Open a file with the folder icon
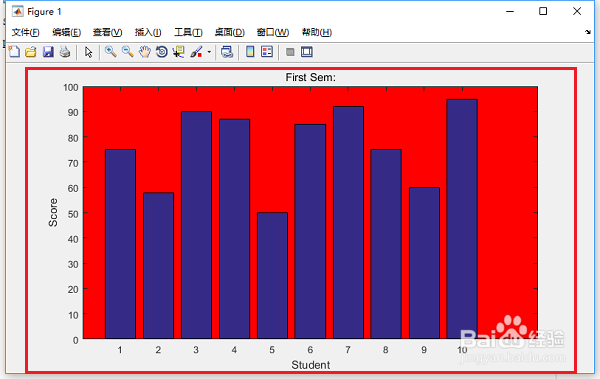The image size is (600, 379). point(31,52)
